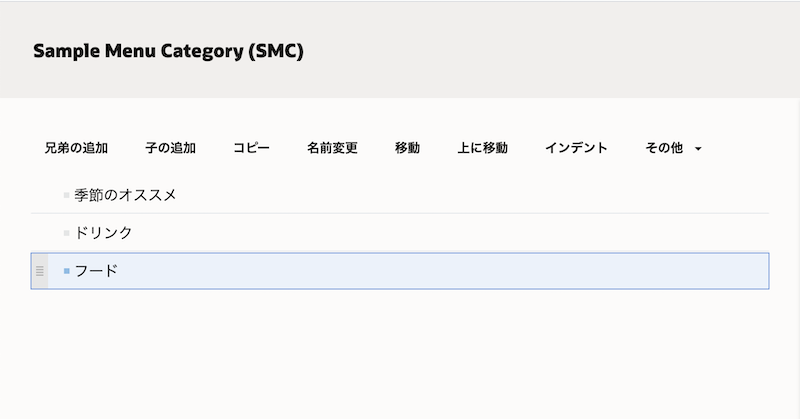Screen dimensions: 800x419
Task: Click the empty space right of ドリンク row
Action: pyautogui.click(x=450, y=233)
